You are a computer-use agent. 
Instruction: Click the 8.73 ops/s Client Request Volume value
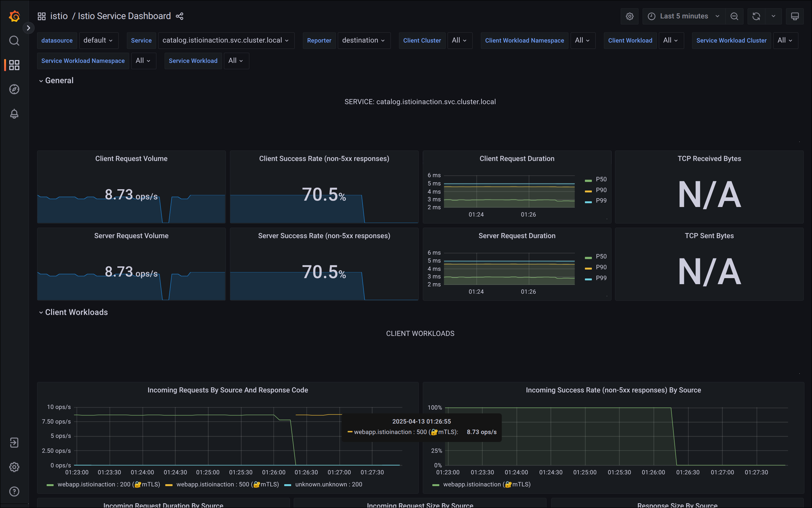pyautogui.click(x=131, y=195)
